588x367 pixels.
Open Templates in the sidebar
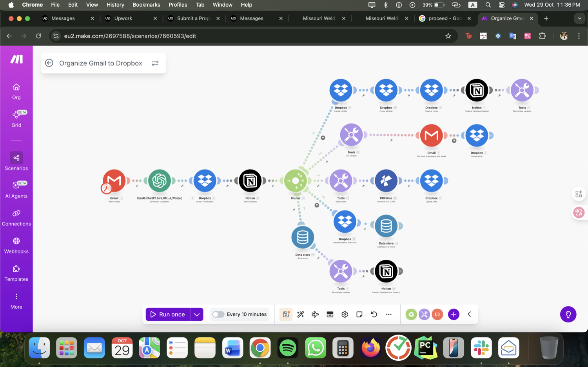(16, 273)
